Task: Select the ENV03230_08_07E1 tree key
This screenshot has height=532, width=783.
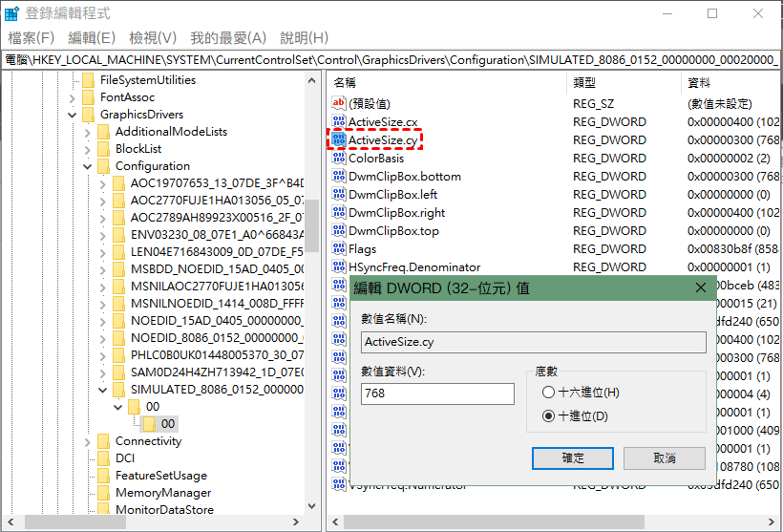Action: tap(217, 234)
